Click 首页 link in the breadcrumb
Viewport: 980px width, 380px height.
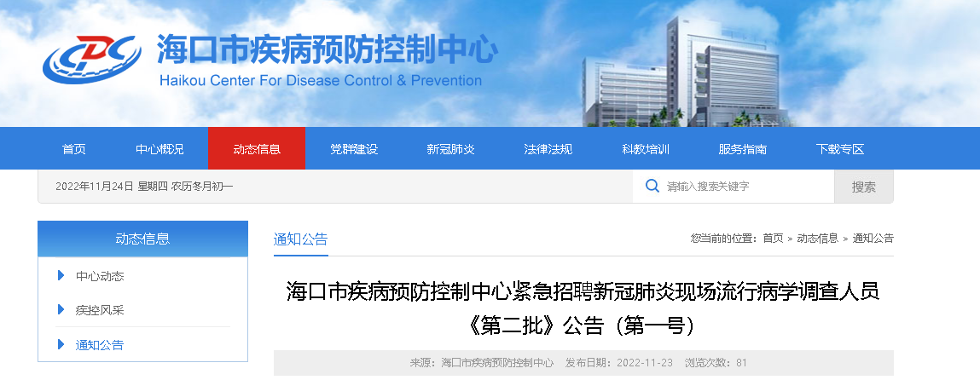pyautogui.click(x=773, y=239)
